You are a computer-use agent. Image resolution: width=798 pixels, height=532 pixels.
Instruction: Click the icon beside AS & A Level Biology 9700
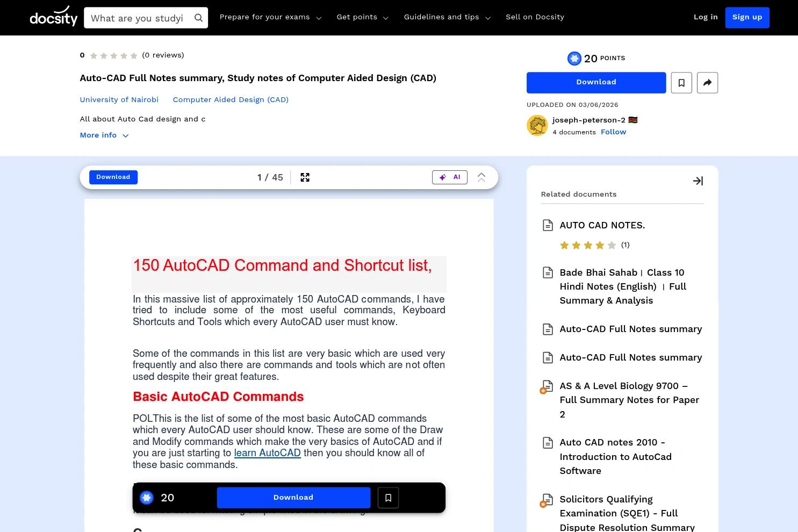point(547,387)
